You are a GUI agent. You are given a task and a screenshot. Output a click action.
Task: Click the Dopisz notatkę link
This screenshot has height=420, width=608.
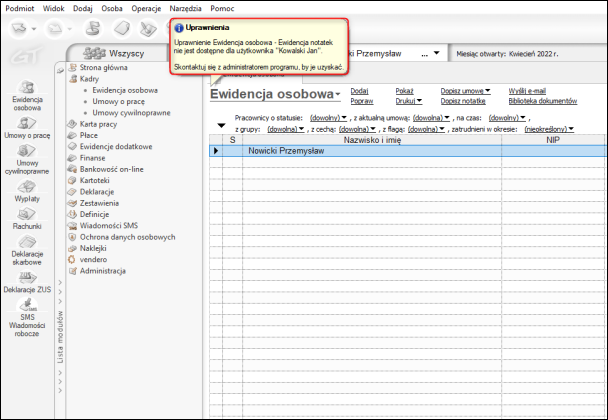click(463, 101)
